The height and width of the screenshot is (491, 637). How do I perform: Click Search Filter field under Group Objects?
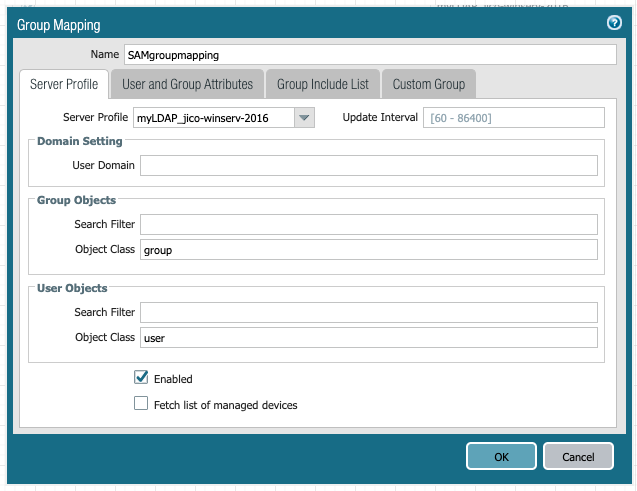click(x=368, y=224)
